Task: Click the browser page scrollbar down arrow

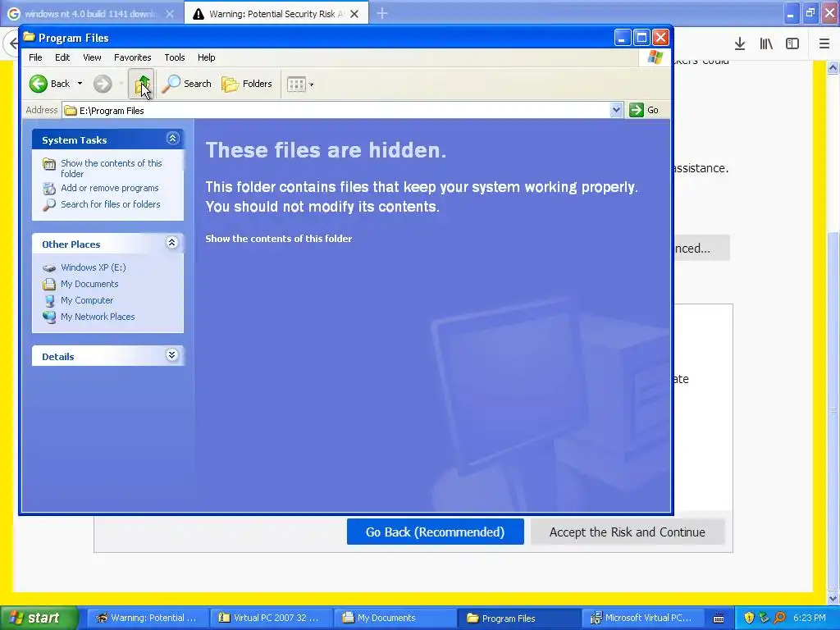Action: click(x=833, y=598)
